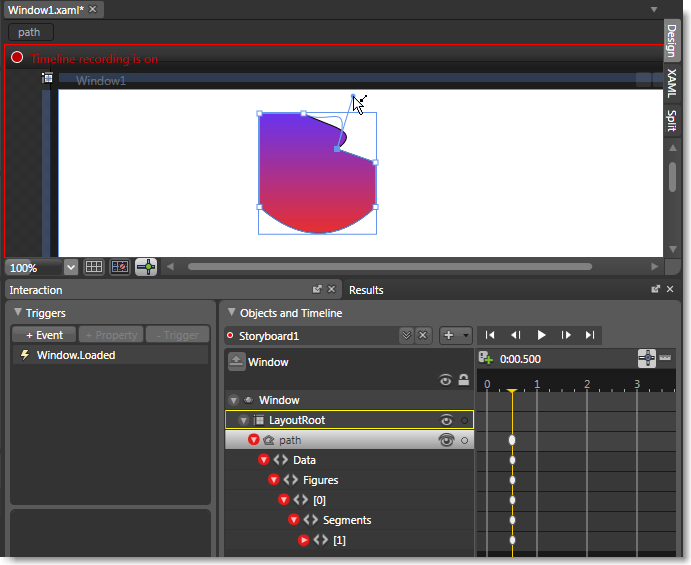
Task: Create a new storyboard with plus button
Action: [456, 335]
